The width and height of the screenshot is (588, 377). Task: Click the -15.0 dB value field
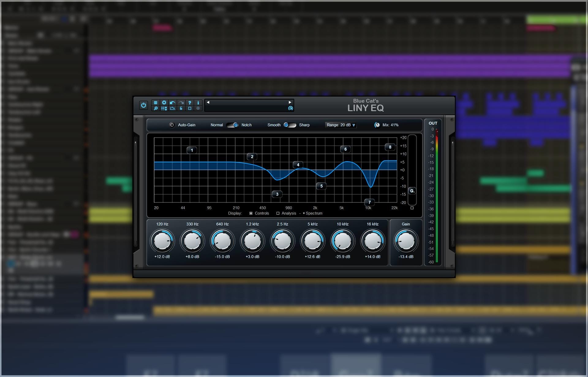222,257
